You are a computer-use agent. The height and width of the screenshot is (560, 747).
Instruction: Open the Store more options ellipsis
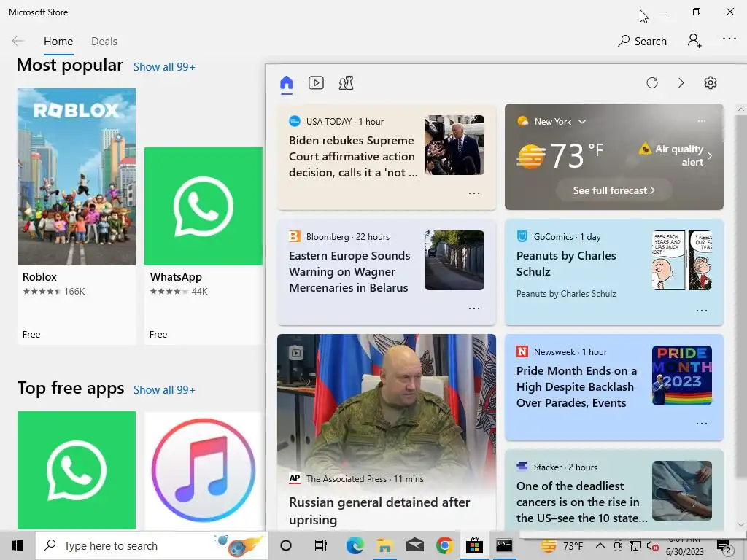[x=729, y=39]
